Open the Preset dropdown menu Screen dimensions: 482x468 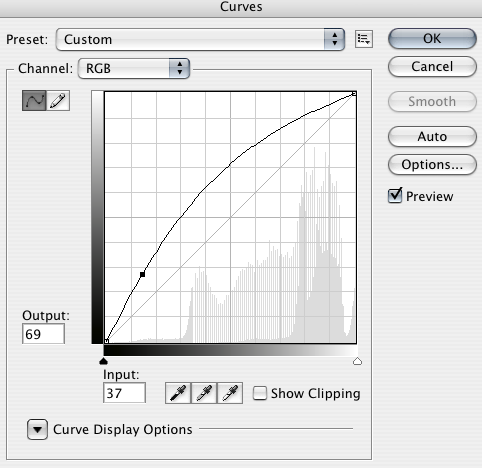[200, 39]
